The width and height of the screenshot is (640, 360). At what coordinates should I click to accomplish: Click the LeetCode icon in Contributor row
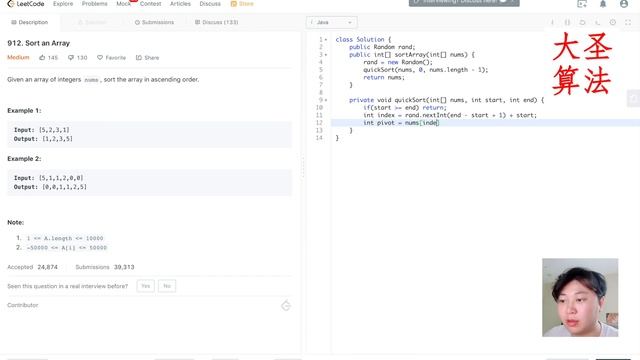286,305
